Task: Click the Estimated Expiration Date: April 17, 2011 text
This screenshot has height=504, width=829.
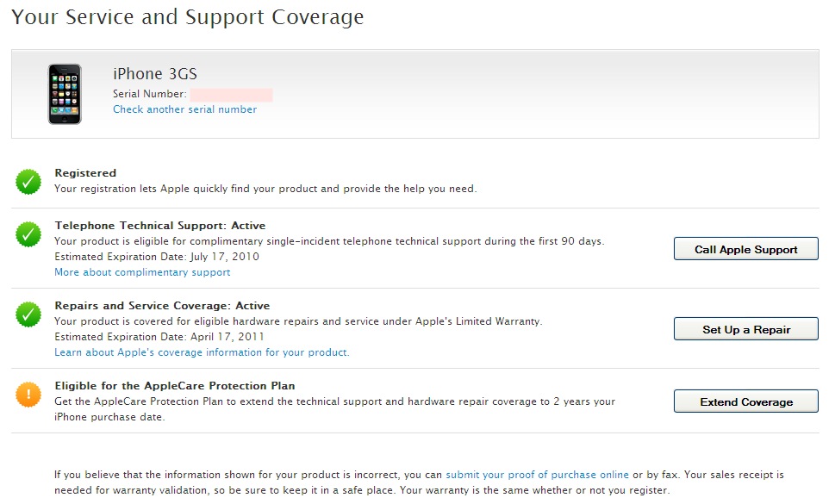Action: (159, 337)
